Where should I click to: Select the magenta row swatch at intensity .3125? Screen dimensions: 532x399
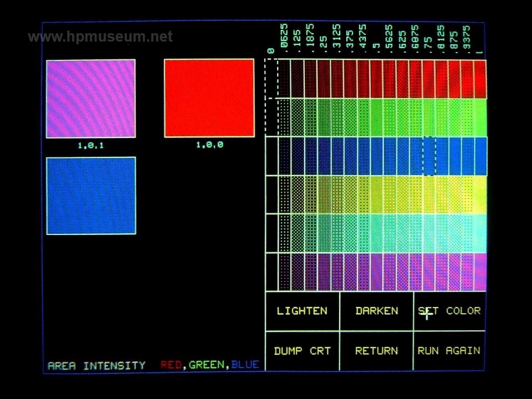pos(337,272)
